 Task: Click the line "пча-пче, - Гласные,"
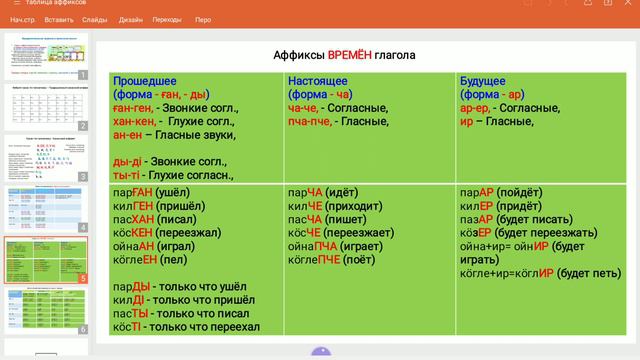pos(338,121)
